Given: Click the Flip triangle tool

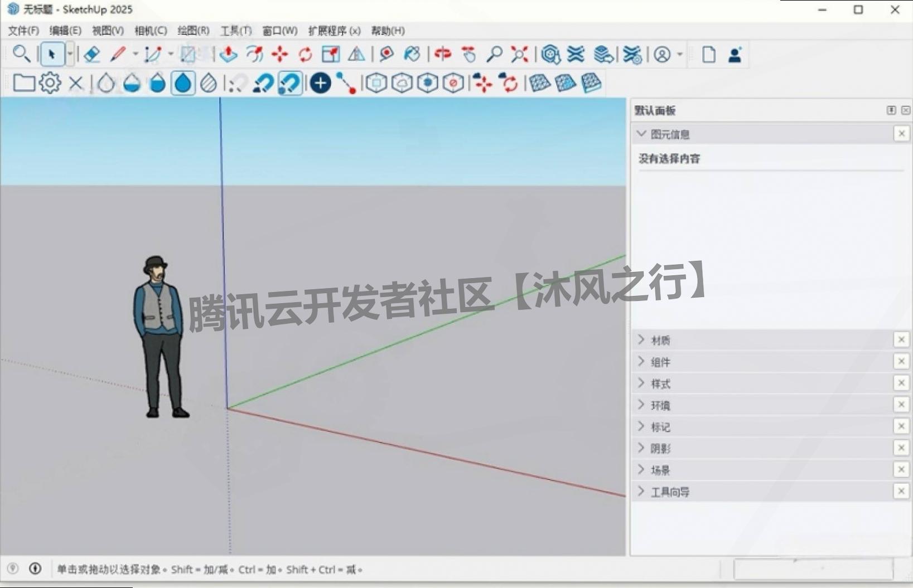Looking at the screenshot, I should (356, 55).
